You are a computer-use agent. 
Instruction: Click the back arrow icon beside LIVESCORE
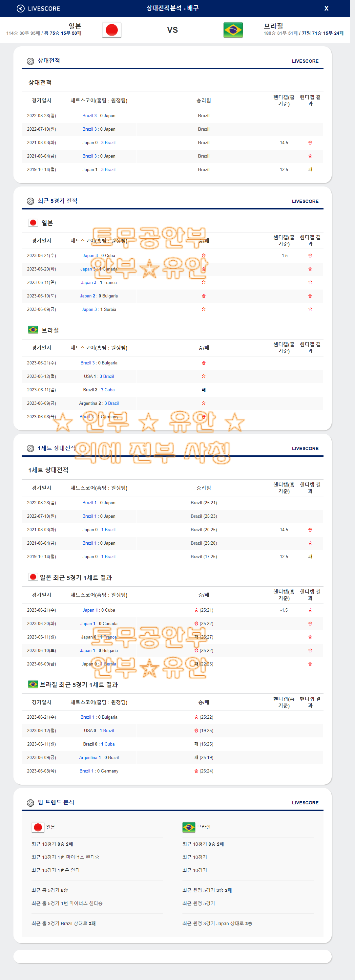(21, 8)
